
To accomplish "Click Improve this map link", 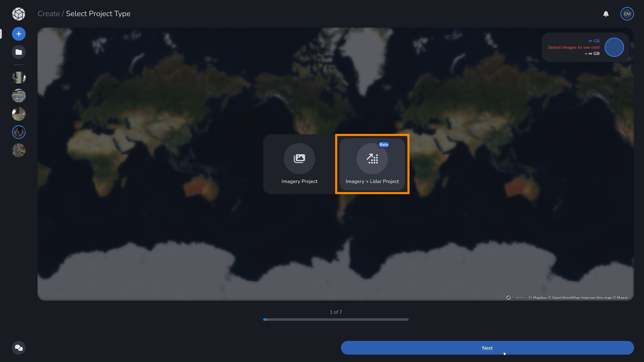I will click(x=596, y=297).
